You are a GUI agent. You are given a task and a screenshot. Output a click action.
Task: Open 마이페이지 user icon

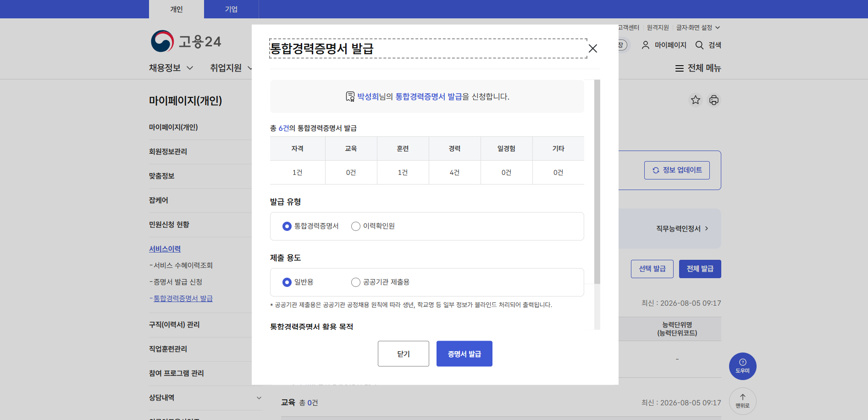[x=646, y=45]
